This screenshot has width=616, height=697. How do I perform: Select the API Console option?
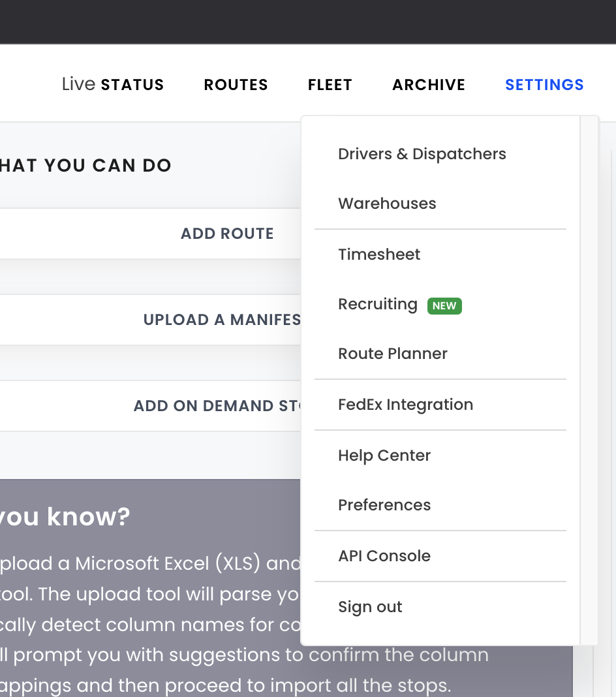point(384,556)
